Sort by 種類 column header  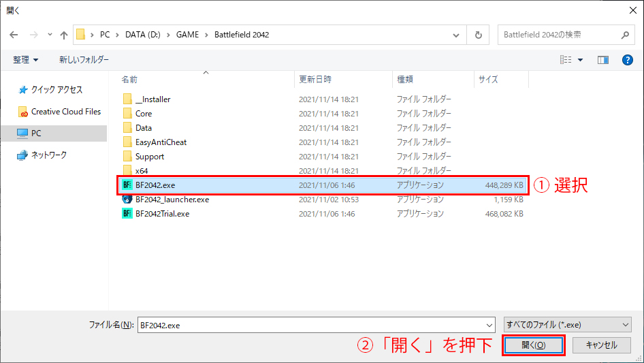[405, 79]
